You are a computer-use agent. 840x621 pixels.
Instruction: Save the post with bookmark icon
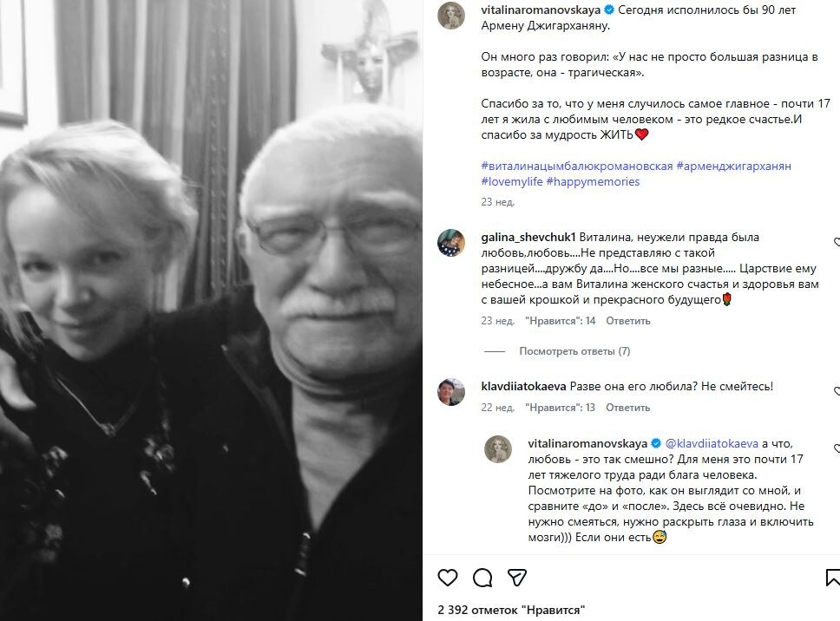coord(834,578)
